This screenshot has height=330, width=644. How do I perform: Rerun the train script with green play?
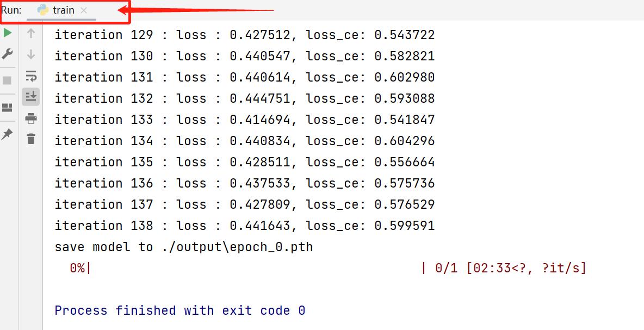[7, 33]
